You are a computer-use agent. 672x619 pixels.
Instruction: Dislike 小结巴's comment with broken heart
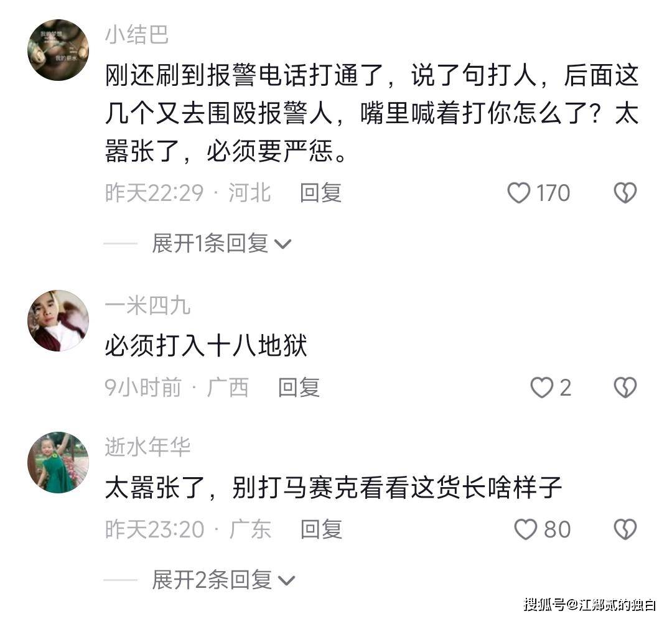[625, 193]
